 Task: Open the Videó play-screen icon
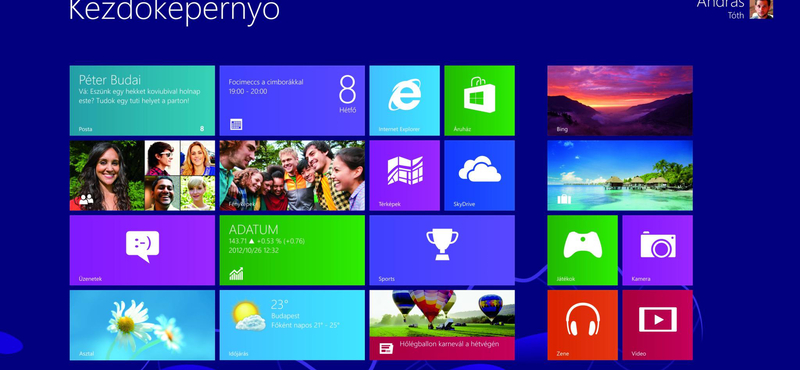coord(658,319)
